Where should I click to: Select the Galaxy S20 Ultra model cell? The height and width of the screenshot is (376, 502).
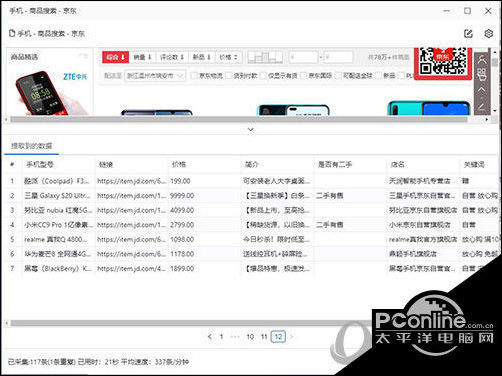click(x=57, y=196)
